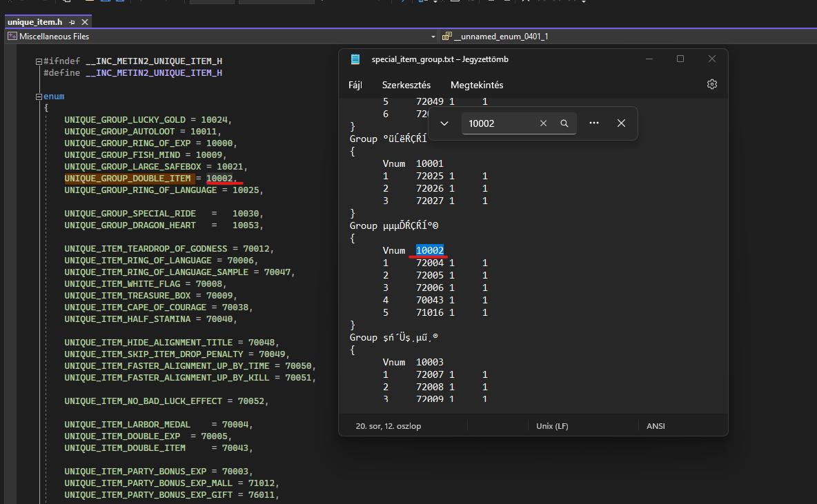Click Vnum value 10001 in Notepad
Image resolution: width=817 pixels, height=504 pixels.
point(430,163)
